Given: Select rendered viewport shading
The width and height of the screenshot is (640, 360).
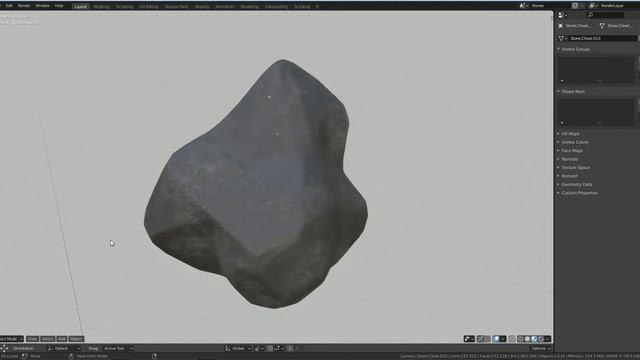Looking at the screenshot, I should (540, 339).
